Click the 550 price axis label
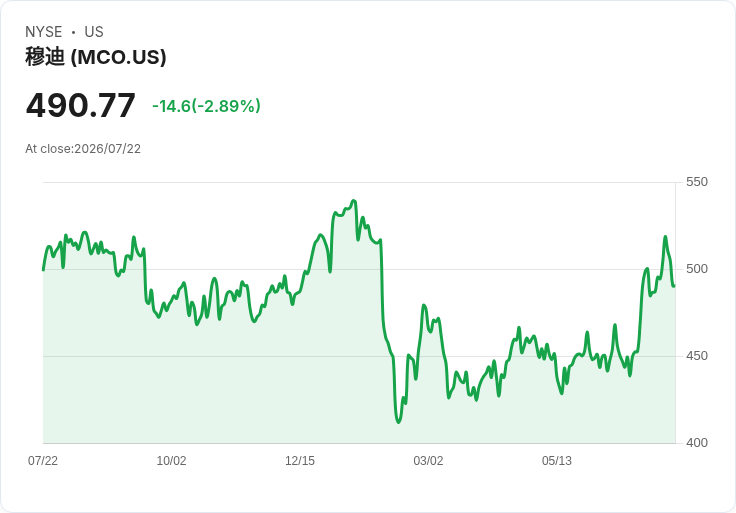The height and width of the screenshot is (513, 736). coord(697,182)
